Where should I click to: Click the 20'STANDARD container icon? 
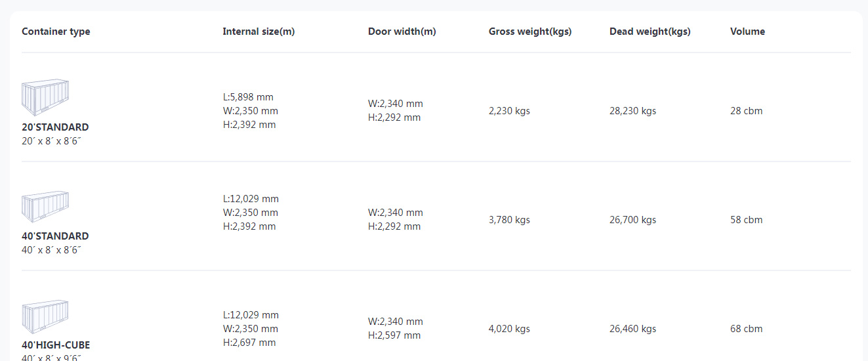pyautogui.click(x=45, y=98)
